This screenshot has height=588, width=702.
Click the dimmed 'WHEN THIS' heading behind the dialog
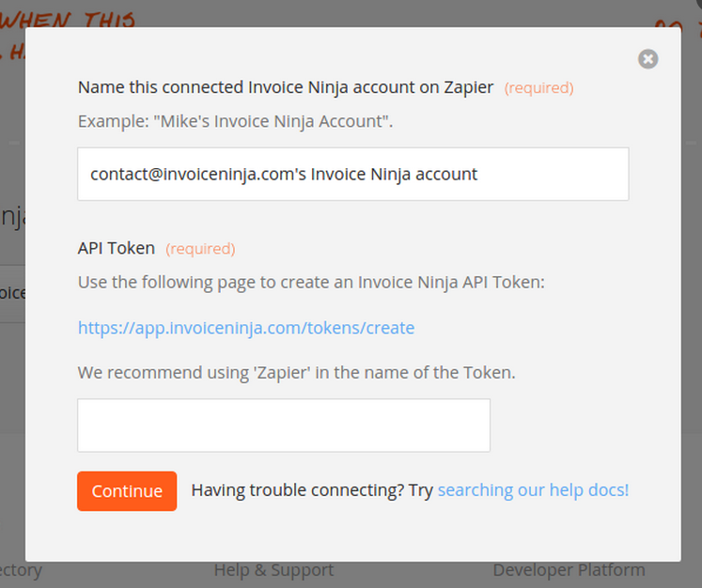click(x=67, y=19)
